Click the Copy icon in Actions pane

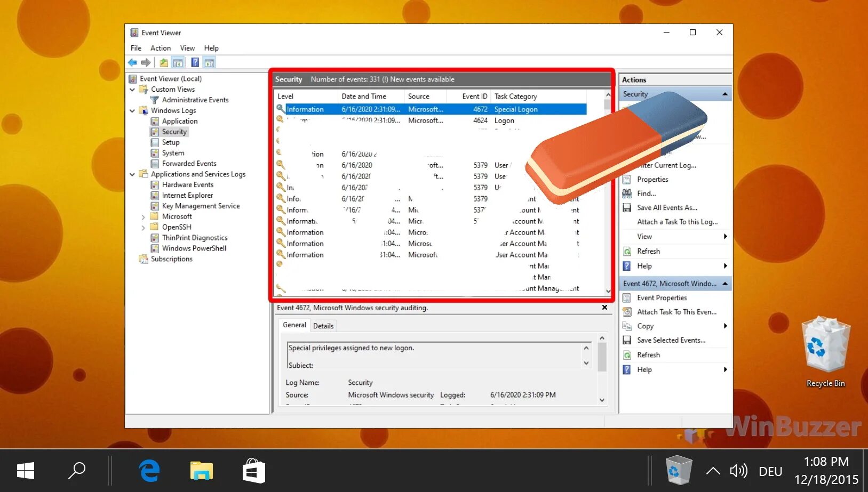[x=627, y=326]
